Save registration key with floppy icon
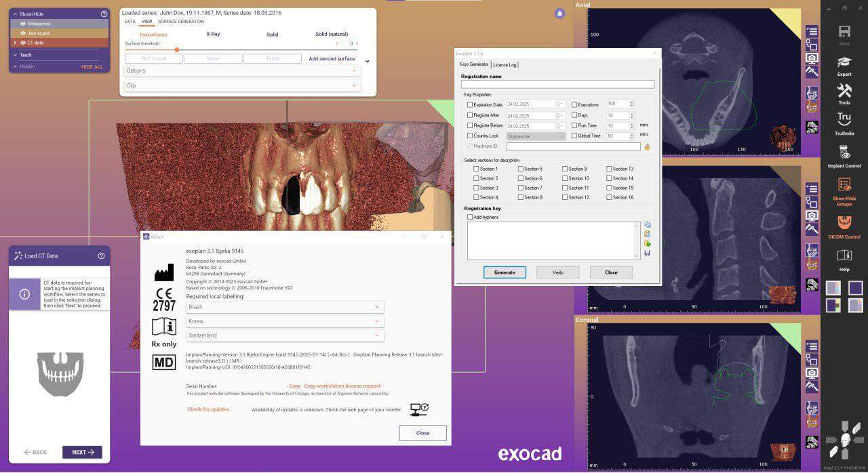 pos(648,253)
